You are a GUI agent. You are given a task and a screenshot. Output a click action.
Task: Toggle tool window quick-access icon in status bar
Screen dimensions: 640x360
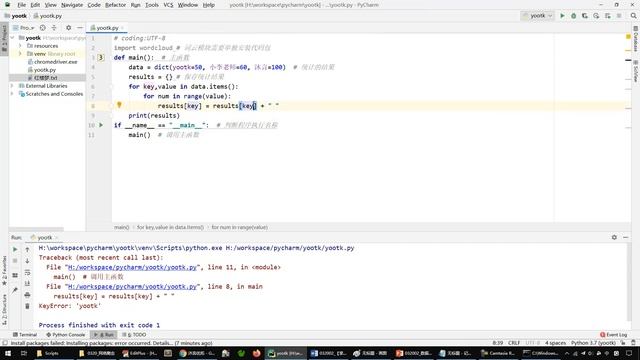(5, 343)
